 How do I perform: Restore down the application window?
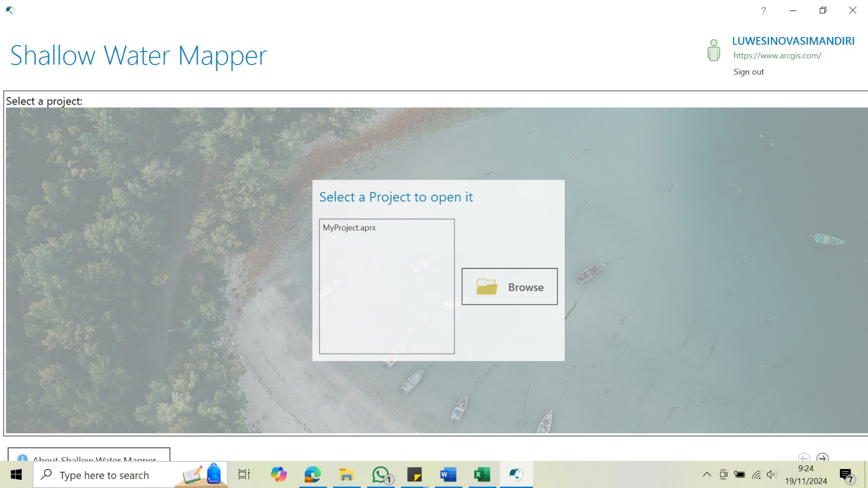coord(823,10)
